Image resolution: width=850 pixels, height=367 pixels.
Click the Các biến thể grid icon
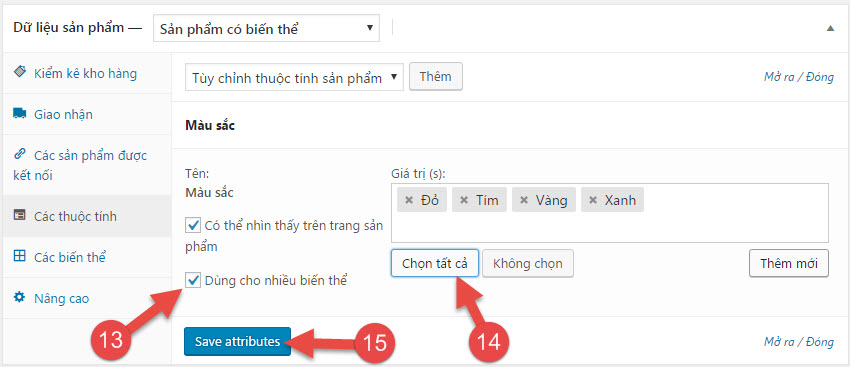[20, 256]
